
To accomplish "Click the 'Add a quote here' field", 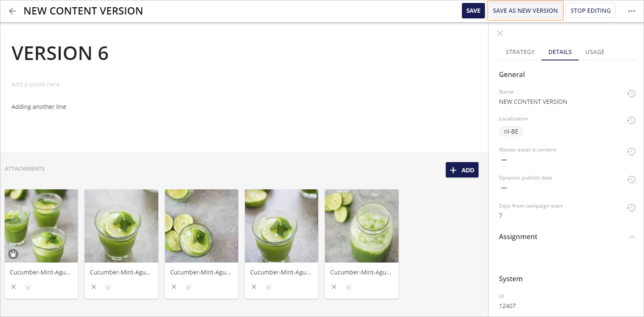I will click(x=36, y=84).
